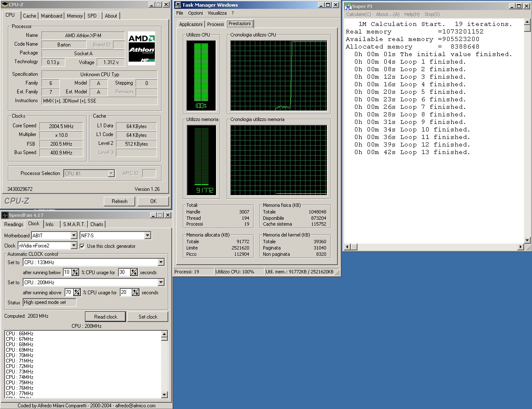The height and width of the screenshot is (409, 532).
Task: Open the Motherboard ABIT dropdown in SpeedFan
Action: 74,236
